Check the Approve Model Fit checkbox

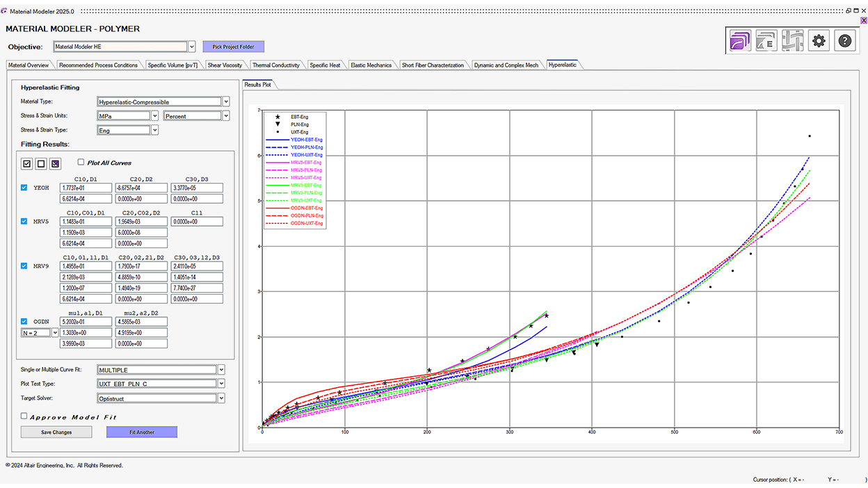[x=24, y=416]
